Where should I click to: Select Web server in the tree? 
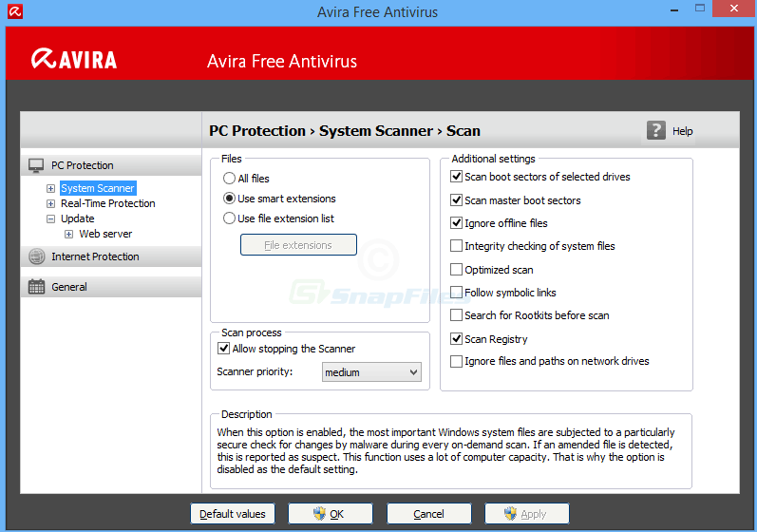(x=105, y=234)
